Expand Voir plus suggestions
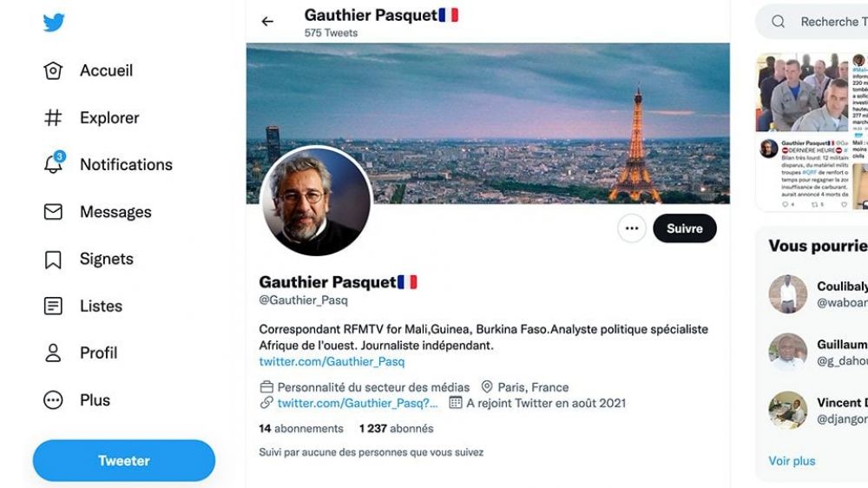The width and height of the screenshot is (868, 488). pos(792,461)
